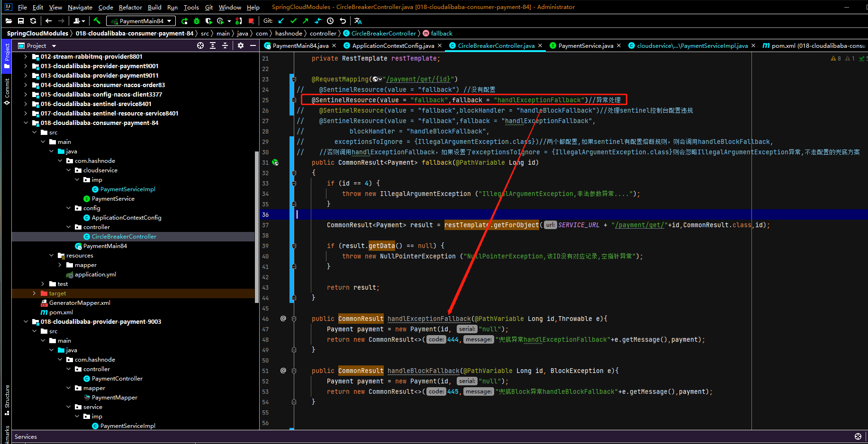The height and width of the screenshot is (444, 868).
Task: Rerun PaymentMain84 with the green run icon
Action: pos(184,21)
